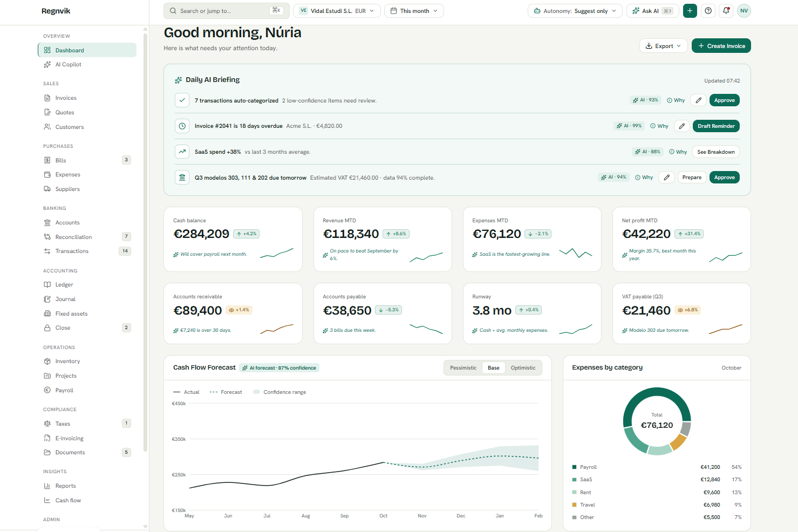Screen dimensions: 798x532
Task: Click the help question mark icon
Action: point(708,11)
